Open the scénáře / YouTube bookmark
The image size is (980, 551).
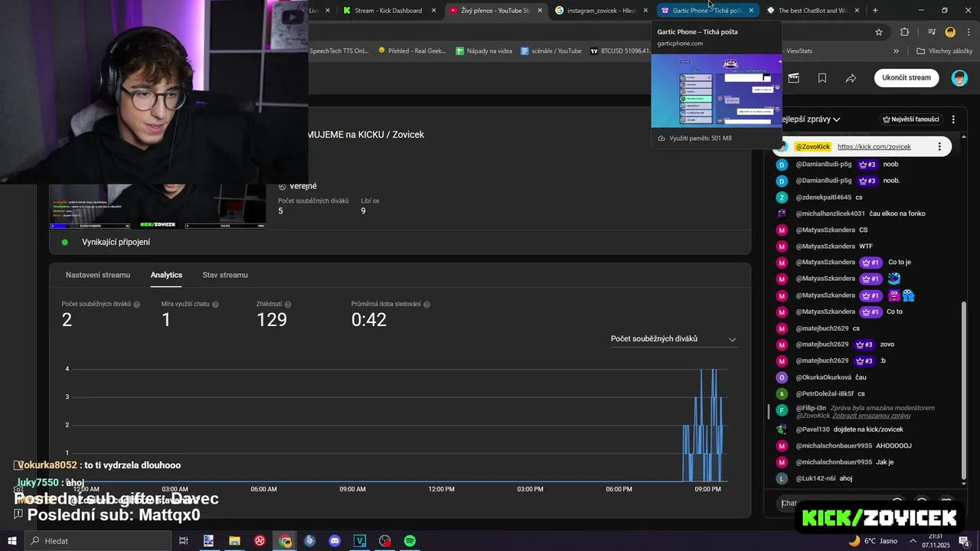coord(551,51)
